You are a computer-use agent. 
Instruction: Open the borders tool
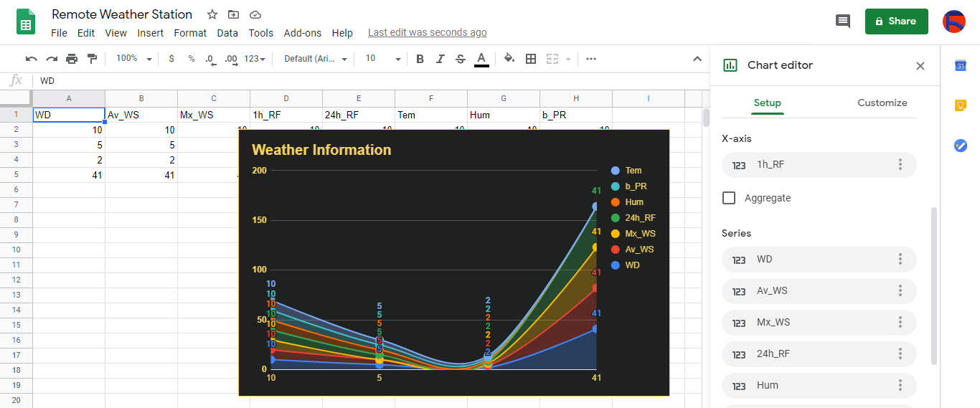click(x=531, y=59)
